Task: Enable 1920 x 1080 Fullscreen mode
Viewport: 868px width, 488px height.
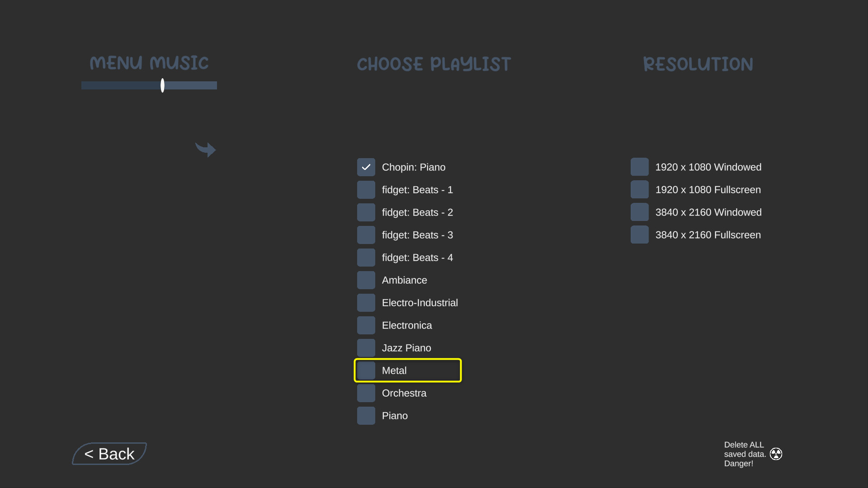Action: click(x=640, y=189)
